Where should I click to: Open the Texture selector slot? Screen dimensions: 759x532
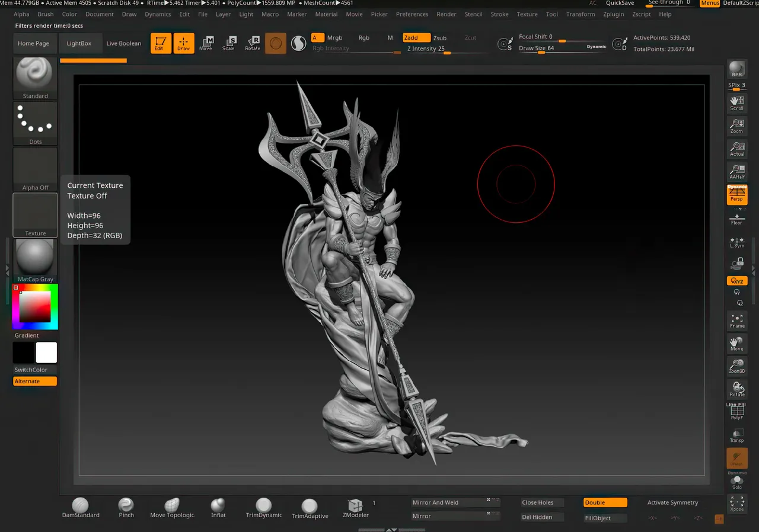point(35,215)
